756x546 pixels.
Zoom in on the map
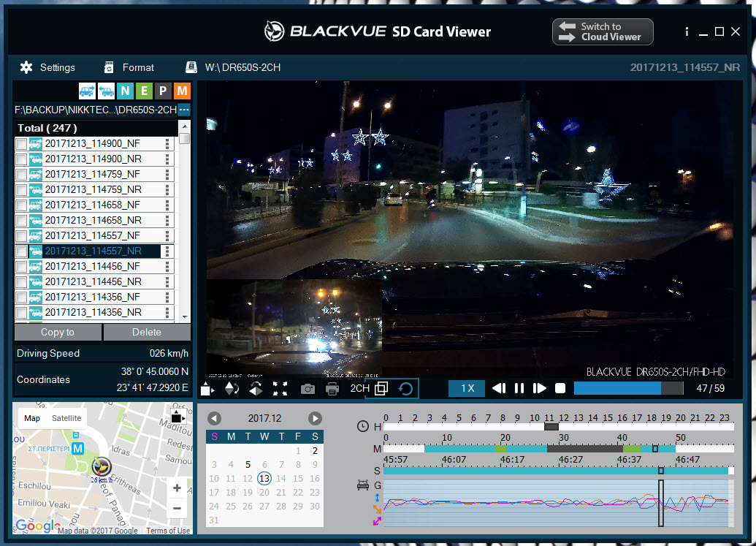pyautogui.click(x=177, y=488)
